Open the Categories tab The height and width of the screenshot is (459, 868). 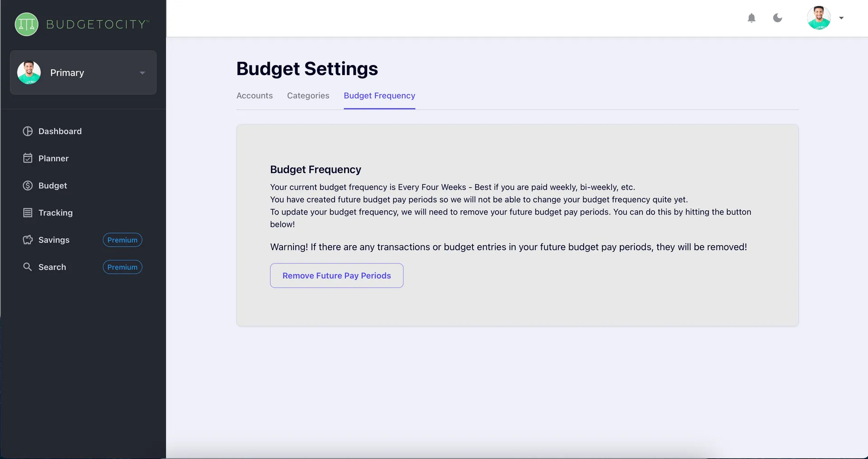(x=308, y=96)
